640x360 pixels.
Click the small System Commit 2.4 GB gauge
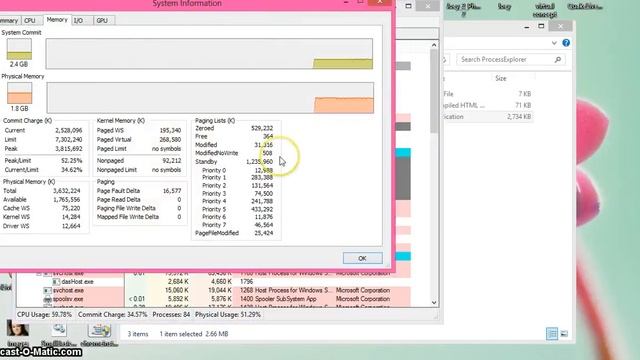[19, 49]
